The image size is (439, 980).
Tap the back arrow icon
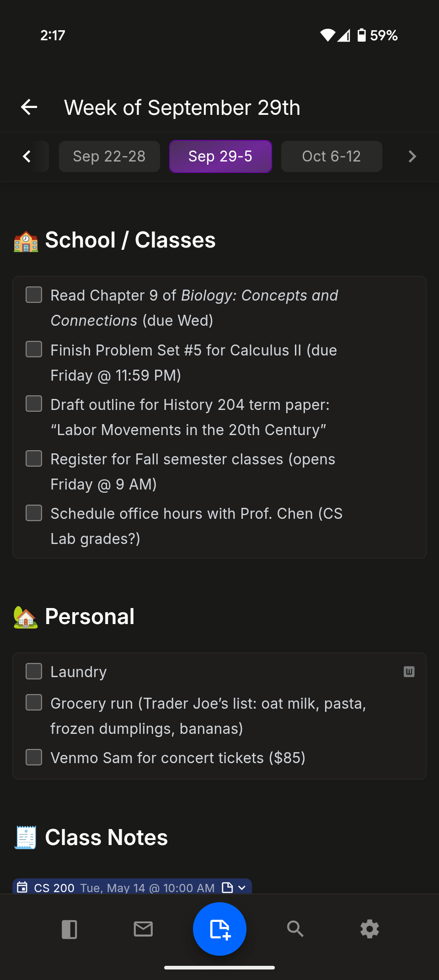[x=28, y=107]
